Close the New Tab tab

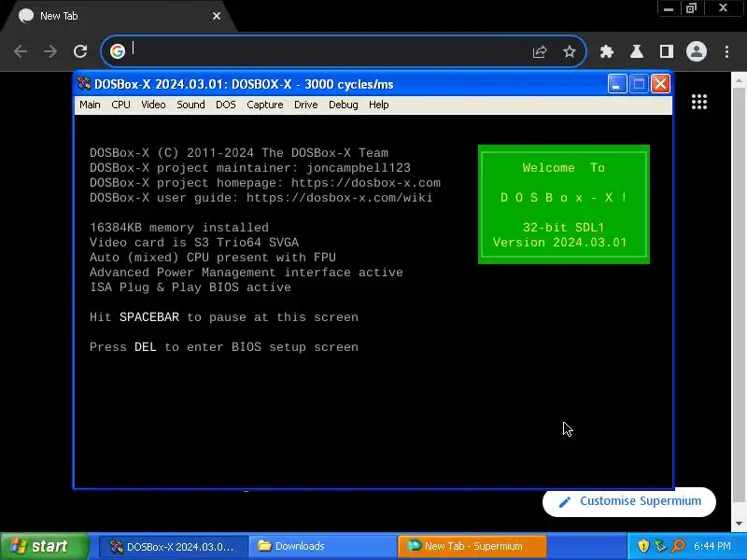click(217, 16)
